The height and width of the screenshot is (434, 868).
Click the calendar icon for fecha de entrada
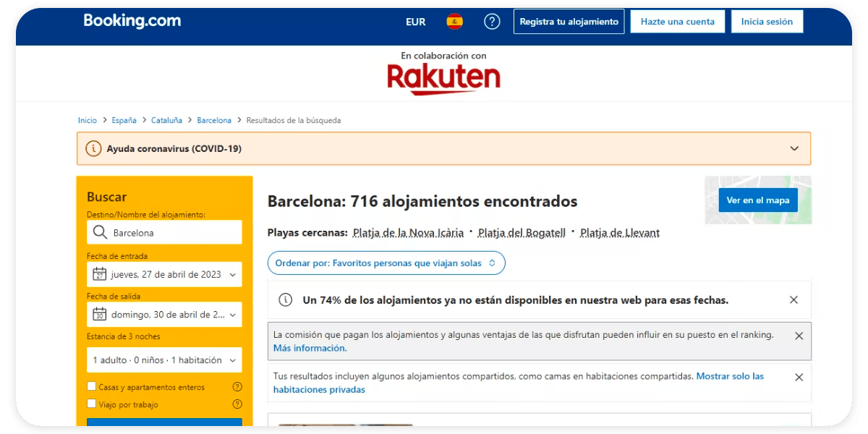pos(99,274)
